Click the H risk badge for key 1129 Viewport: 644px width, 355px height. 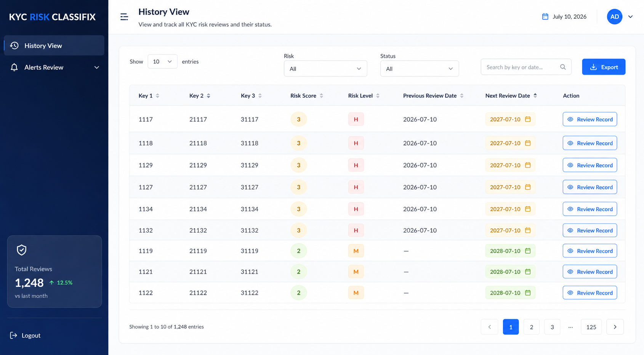coord(356,165)
